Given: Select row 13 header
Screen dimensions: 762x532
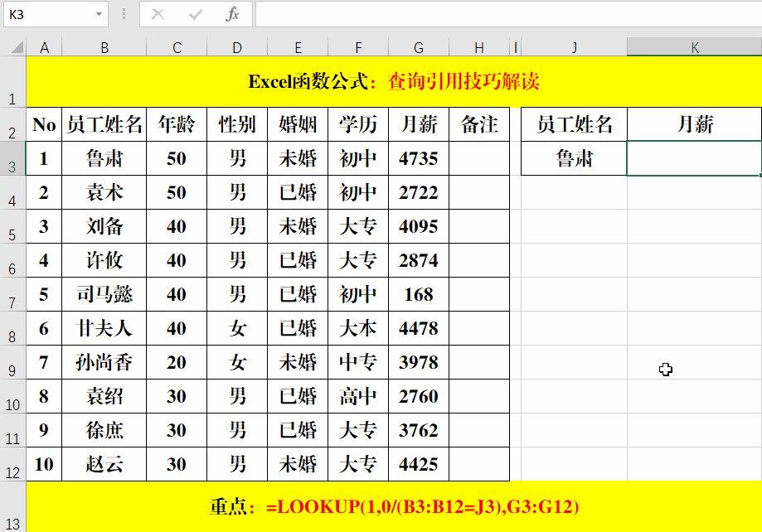Looking at the screenshot, I should point(12,507).
